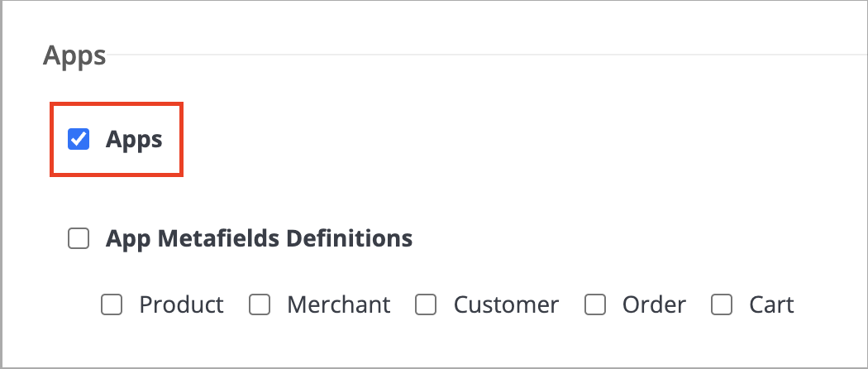
Task: Select the Merchant label text
Action: coord(339,304)
